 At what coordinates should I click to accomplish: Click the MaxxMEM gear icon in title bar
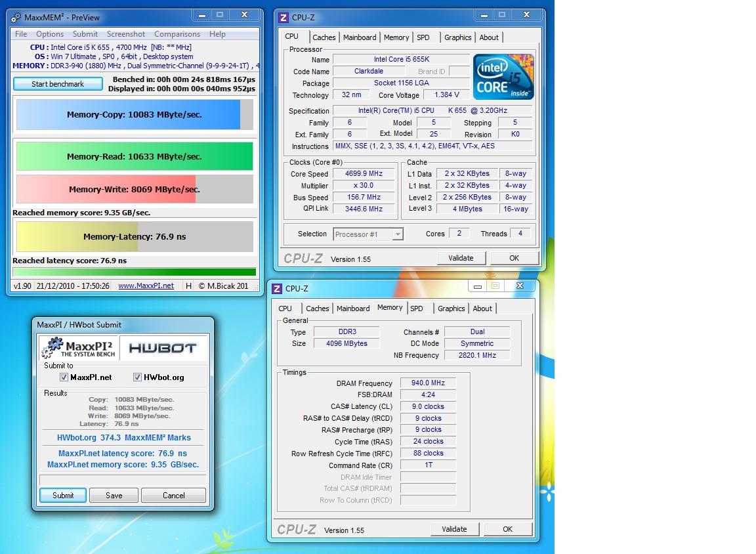point(16,17)
